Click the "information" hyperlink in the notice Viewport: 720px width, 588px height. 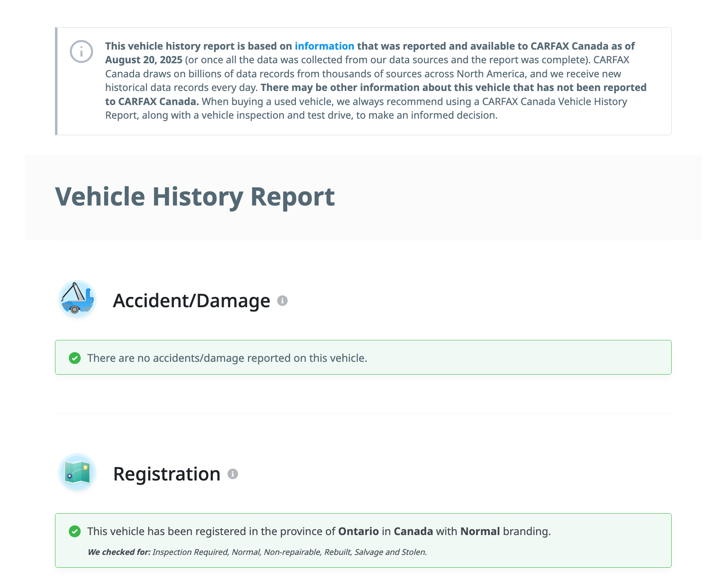tap(324, 46)
